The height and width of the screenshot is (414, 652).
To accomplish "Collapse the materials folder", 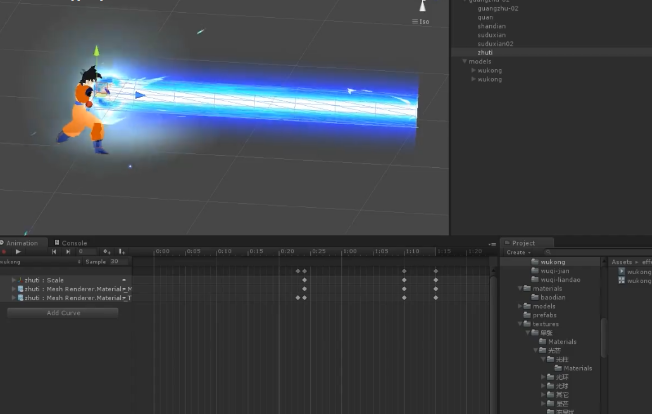I will [x=520, y=288].
